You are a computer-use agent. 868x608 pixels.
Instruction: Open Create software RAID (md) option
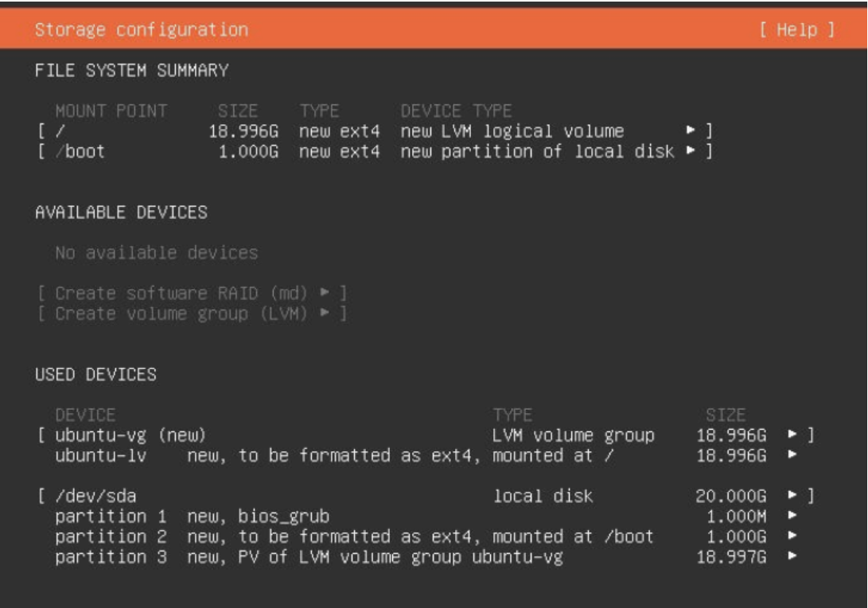(192, 293)
